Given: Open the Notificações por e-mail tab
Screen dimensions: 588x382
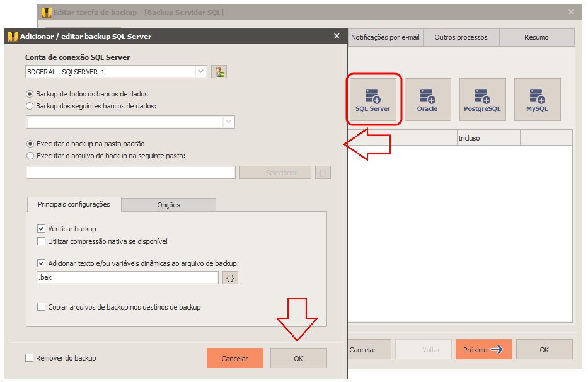Looking at the screenshot, I should point(385,37).
